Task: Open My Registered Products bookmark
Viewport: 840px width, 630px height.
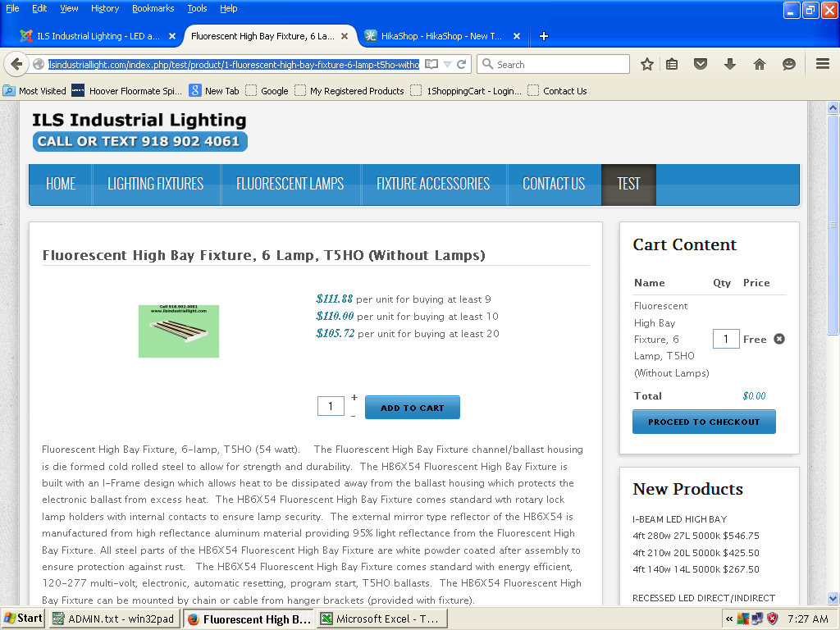Action: (349, 91)
